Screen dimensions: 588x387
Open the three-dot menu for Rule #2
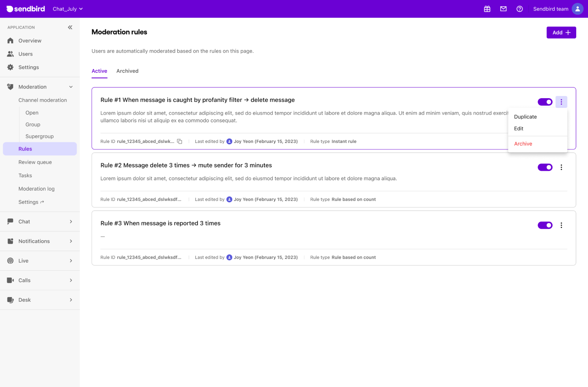(x=561, y=167)
